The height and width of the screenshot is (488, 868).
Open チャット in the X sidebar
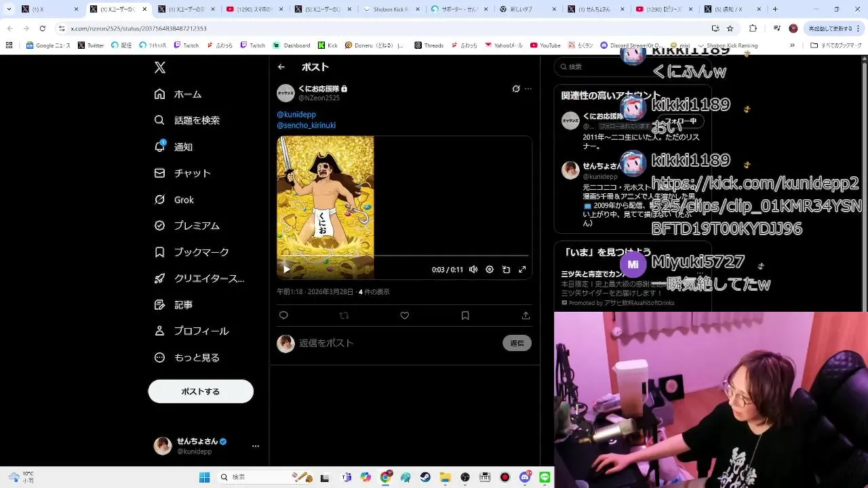click(182, 173)
